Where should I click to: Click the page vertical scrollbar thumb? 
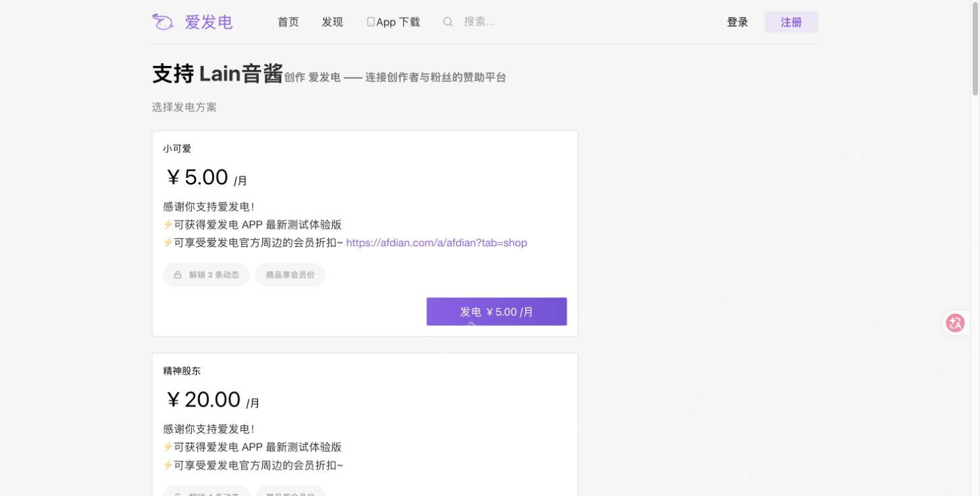(975, 48)
